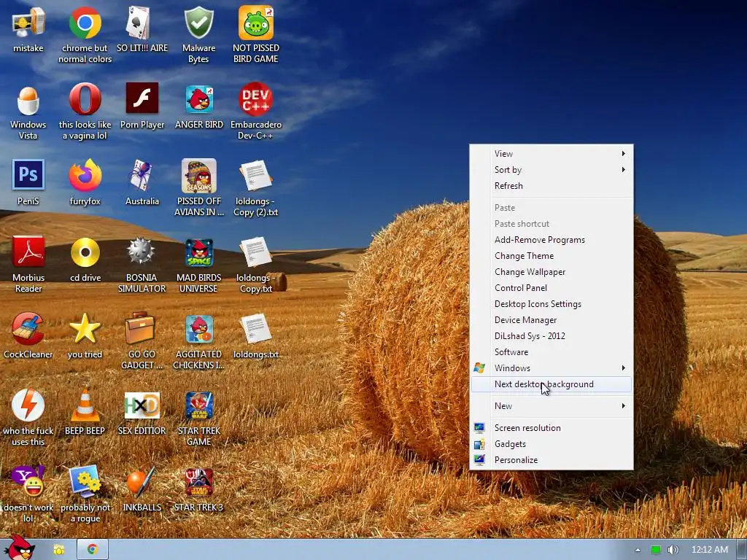Select 'Personalize' in context menu
747x560 pixels.
pos(551,460)
